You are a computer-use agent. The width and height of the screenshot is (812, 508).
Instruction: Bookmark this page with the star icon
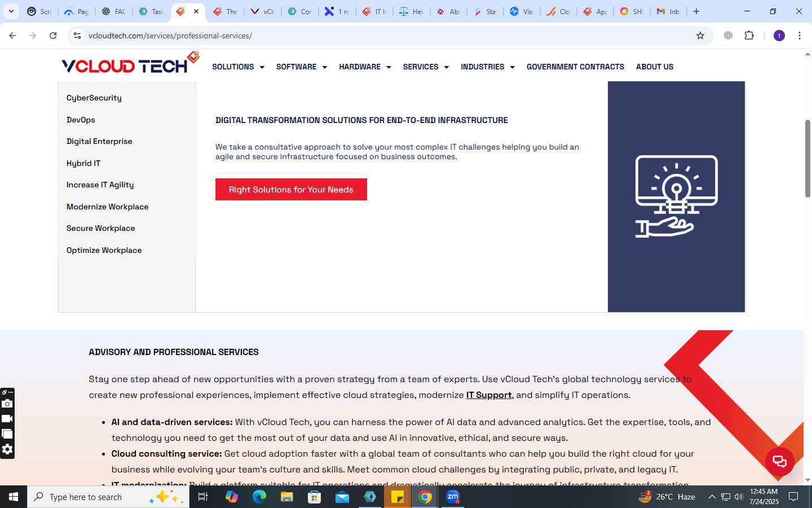coord(700,36)
